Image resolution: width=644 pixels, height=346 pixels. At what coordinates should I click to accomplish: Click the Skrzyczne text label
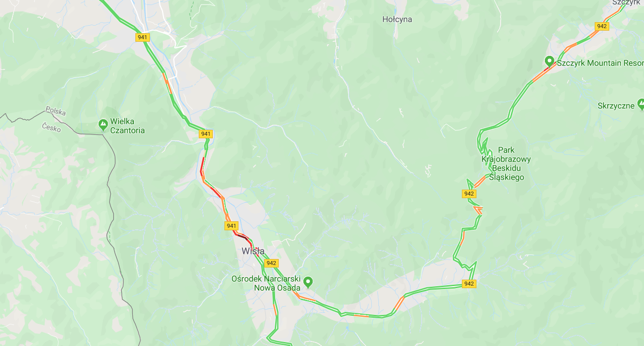(x=616, y=106)
